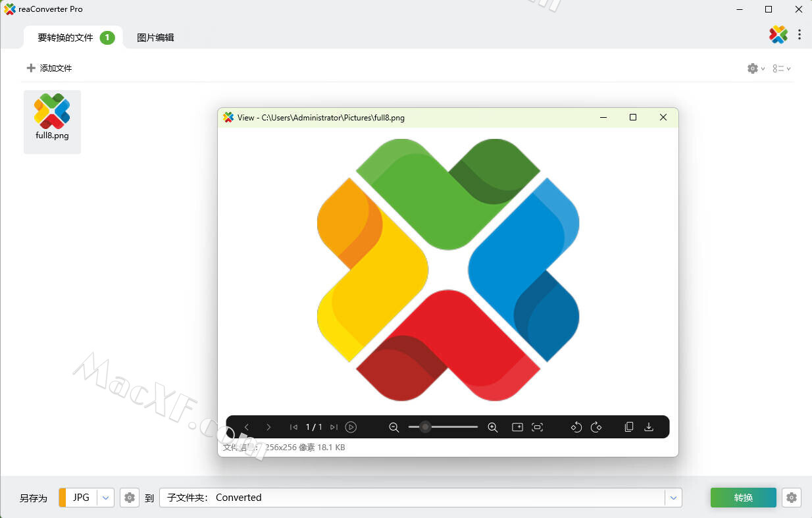Rotate the image clockwise

click(596, 427)
